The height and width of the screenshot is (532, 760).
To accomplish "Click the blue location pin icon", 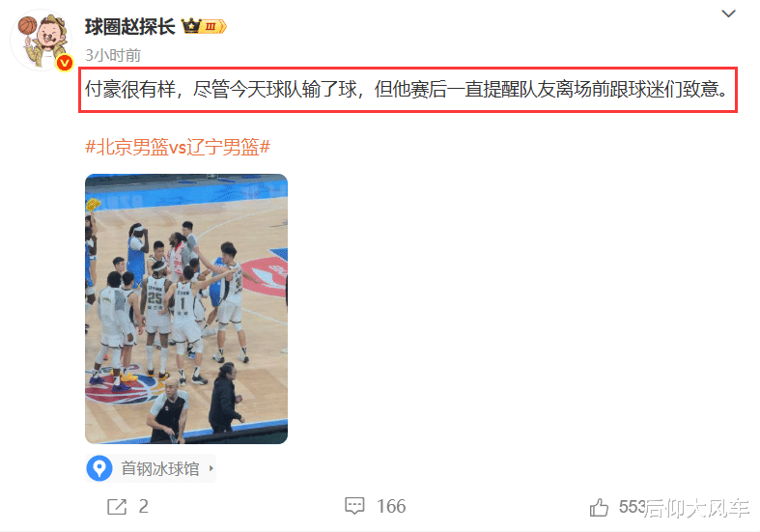I will pos(99,468).
